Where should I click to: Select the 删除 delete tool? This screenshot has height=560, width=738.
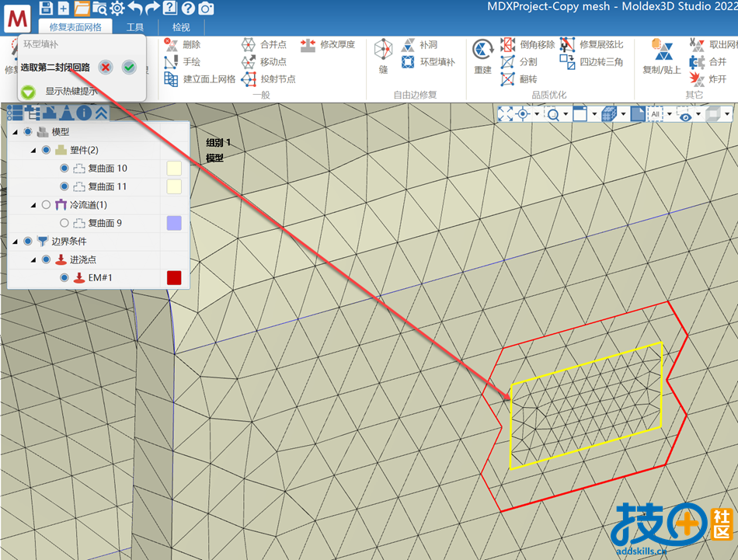[183, 45]
